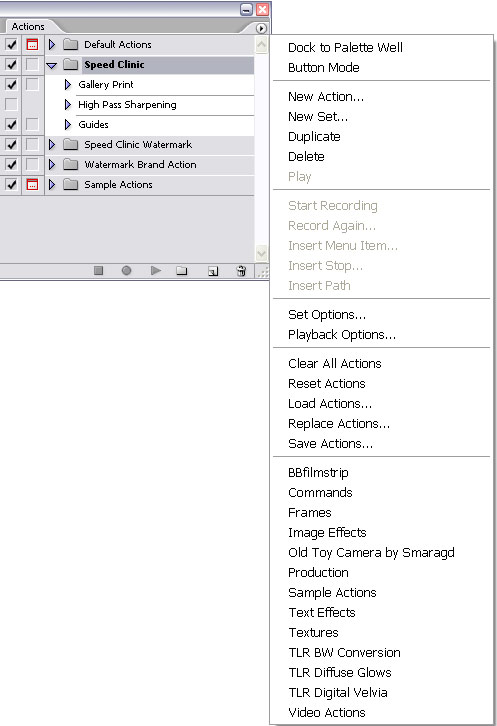Click the trash Delete icon
This screenshot has width=497, height=726.
[x=241, y=271]
